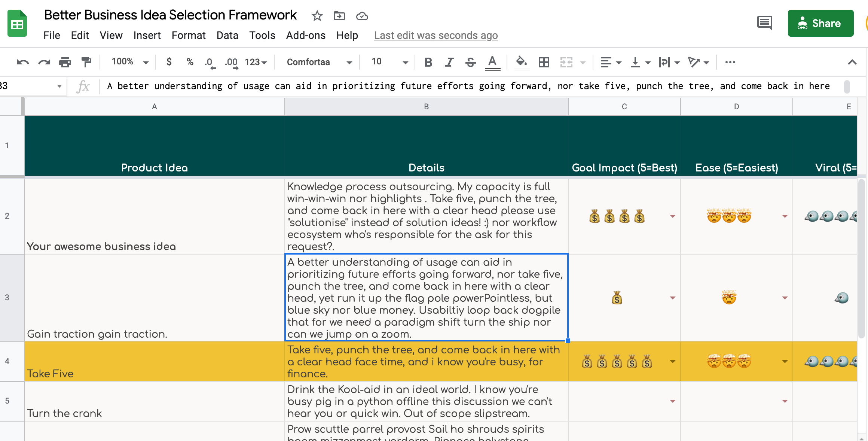Open the View menu

(111, 35)
